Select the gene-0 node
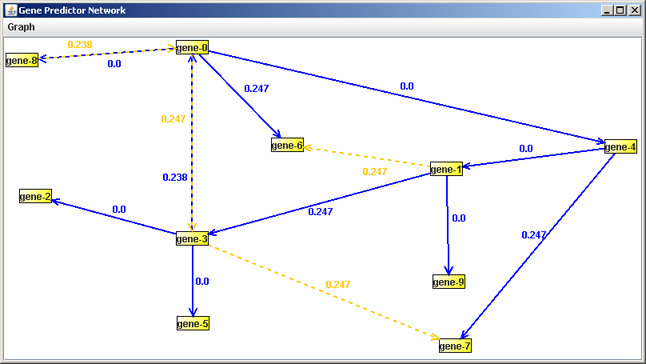This screenshot has height=364, width=646. click(192, 48)
